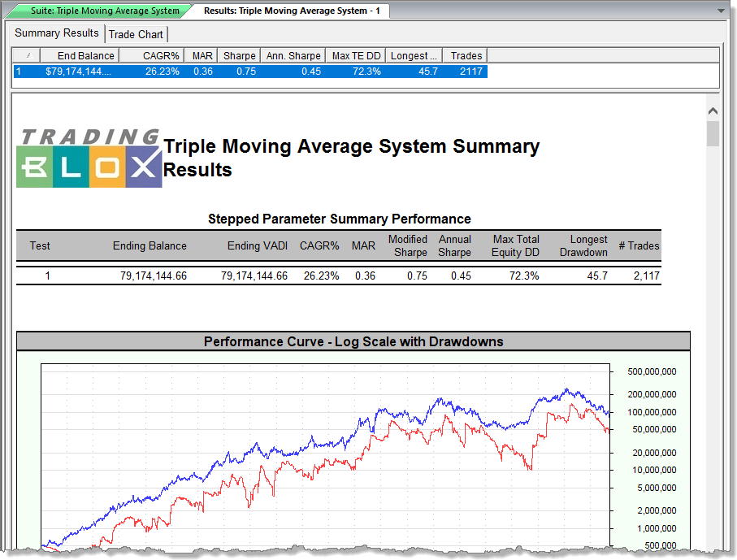Click the Trading Blox logo
This screenshot has width=737, height=560.
pos(89,158)
